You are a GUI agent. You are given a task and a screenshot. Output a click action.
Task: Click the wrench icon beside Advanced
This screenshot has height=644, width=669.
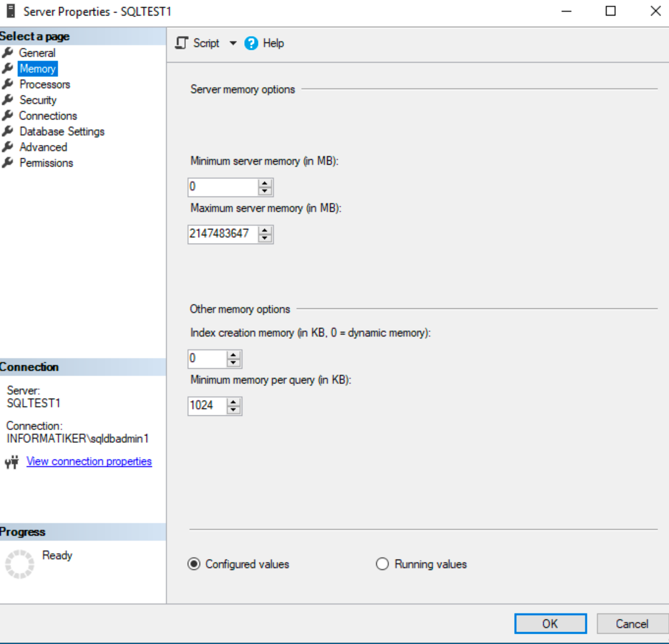8,147
